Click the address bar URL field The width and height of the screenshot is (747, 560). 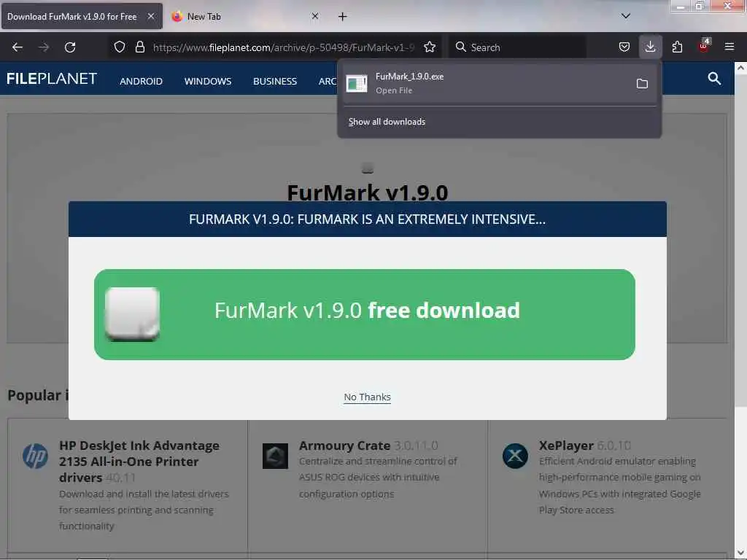(284, 47)
